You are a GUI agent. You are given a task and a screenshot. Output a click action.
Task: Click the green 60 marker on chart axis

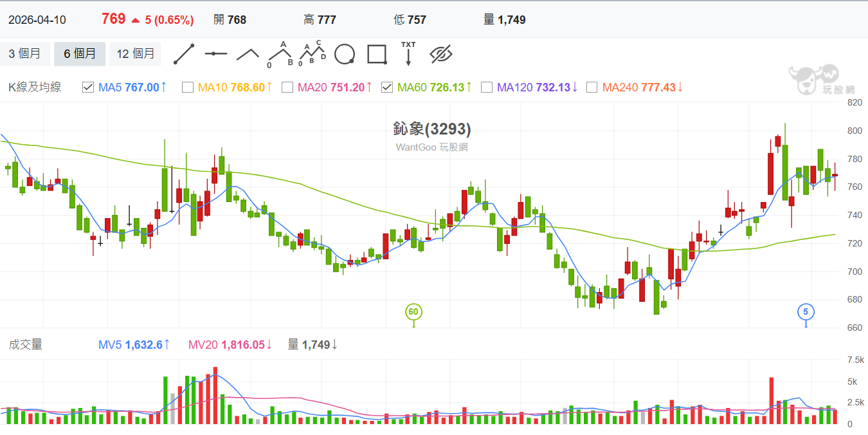click(x=413, y=312)
